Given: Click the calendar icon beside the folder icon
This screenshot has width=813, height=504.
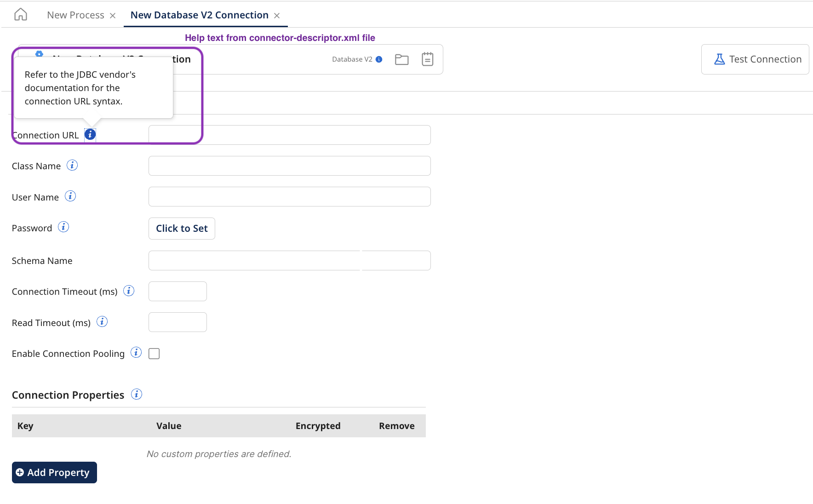Looking at the screenshot, I should pos(427,59).
